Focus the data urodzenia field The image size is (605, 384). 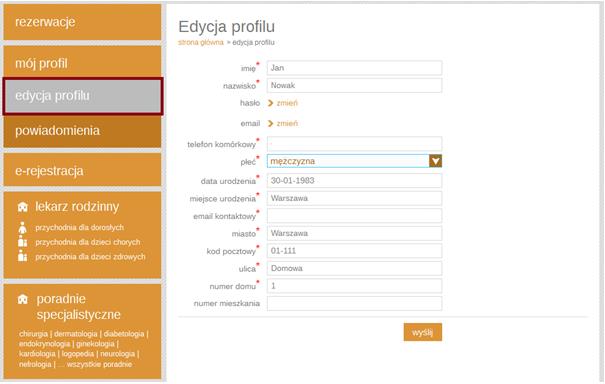354,181
